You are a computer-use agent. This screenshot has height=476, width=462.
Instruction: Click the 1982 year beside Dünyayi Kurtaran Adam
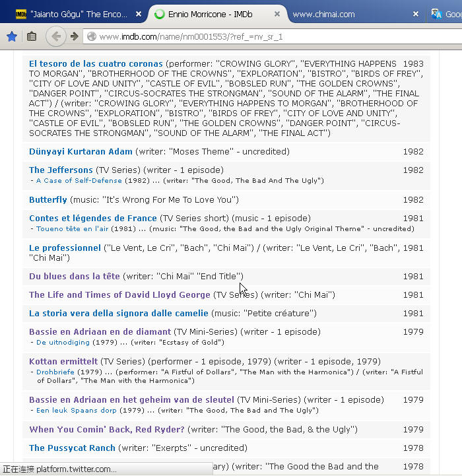click(413, 151)
